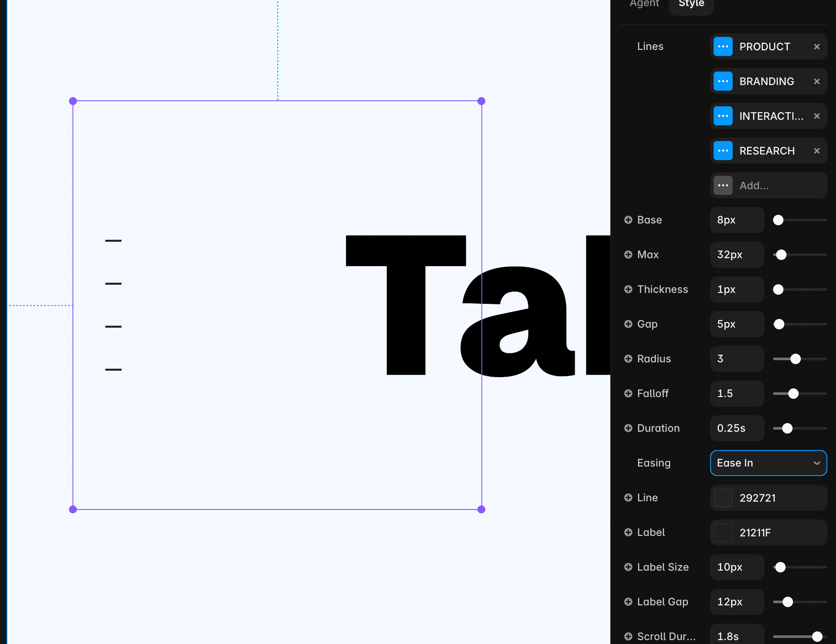Click the plus icon next to Label Size
Viewport: 836px width, 644px height.
[x=628, y=567]
